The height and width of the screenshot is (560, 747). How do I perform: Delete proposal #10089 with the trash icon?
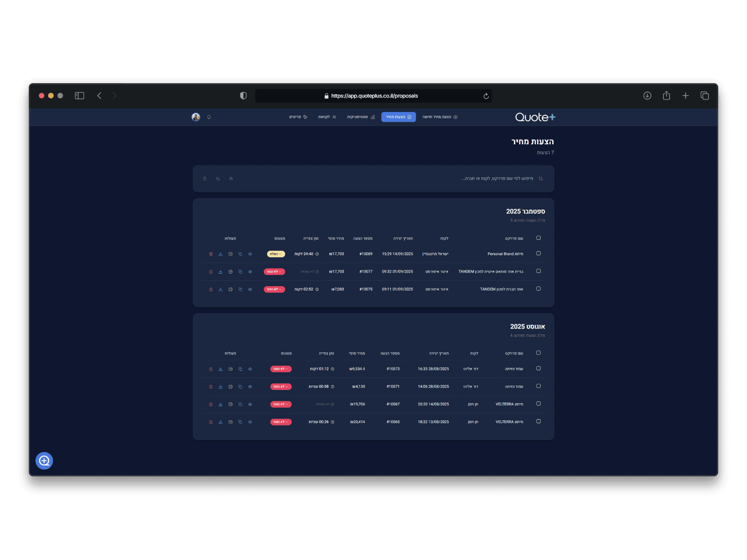pyautogui.click(x=211, y=254)
